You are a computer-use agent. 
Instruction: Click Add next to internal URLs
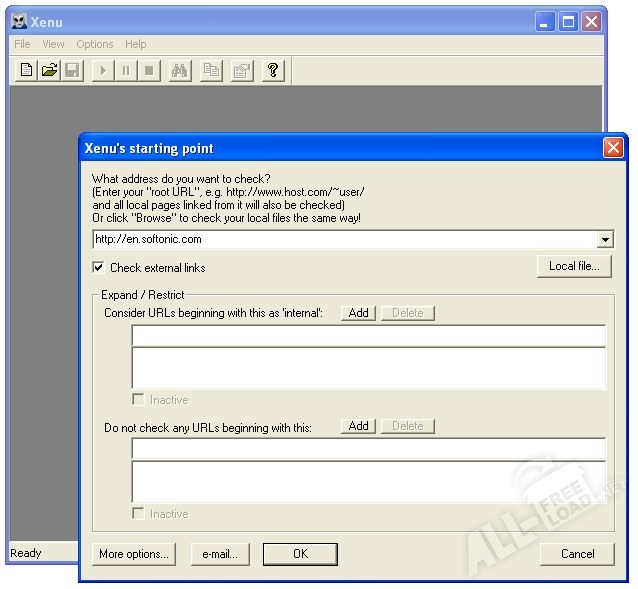click(x=358, y=313)
